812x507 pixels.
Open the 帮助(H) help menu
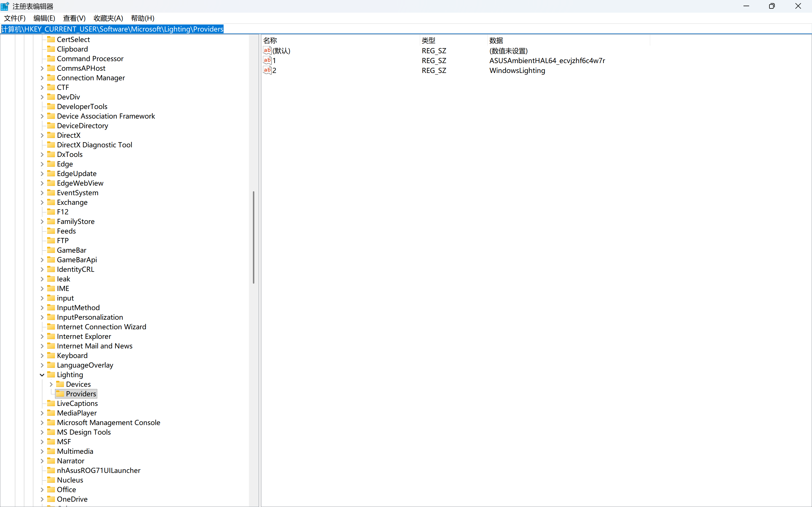click(x=143, y=18)
